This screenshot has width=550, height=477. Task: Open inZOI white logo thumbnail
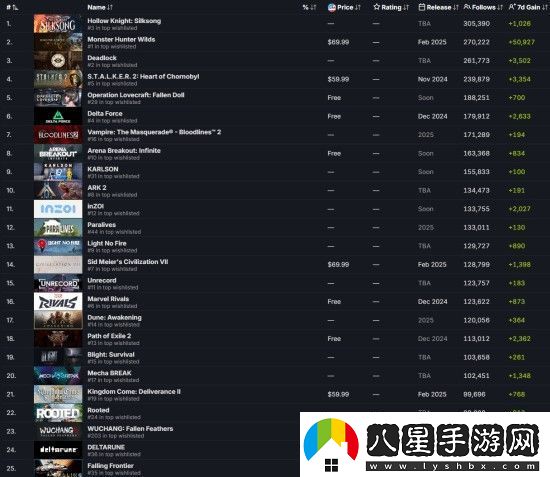coord(58,209)
